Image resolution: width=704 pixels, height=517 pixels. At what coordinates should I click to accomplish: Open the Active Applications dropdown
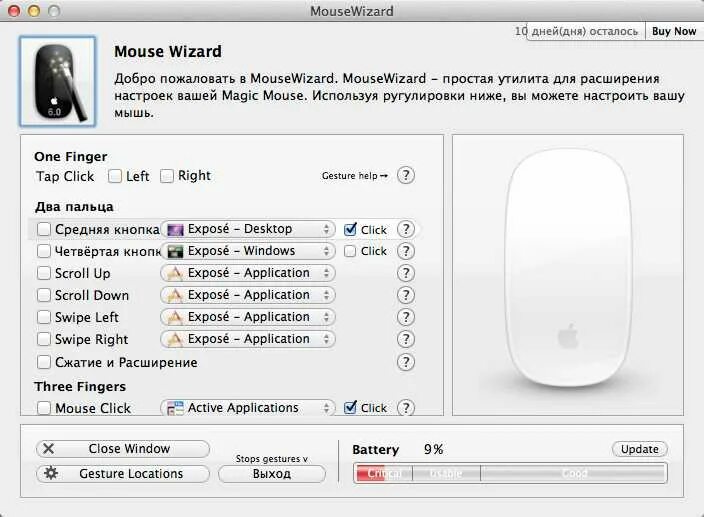point(248,407)
